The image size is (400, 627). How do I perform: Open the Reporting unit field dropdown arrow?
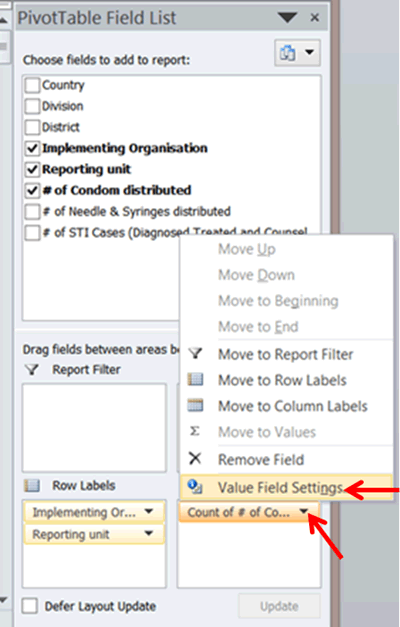[149, 533]
